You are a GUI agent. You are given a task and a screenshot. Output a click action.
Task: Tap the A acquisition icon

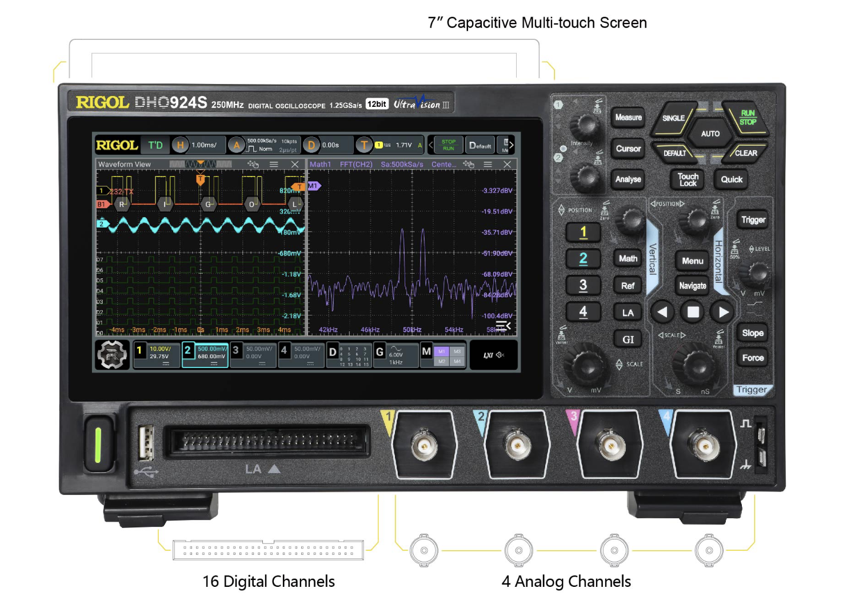236,145
